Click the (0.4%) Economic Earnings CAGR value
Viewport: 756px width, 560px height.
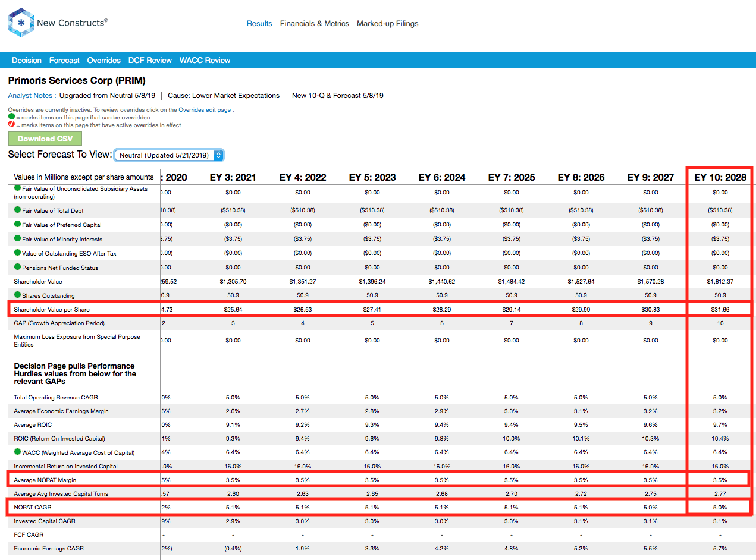[x=233, y=548]
